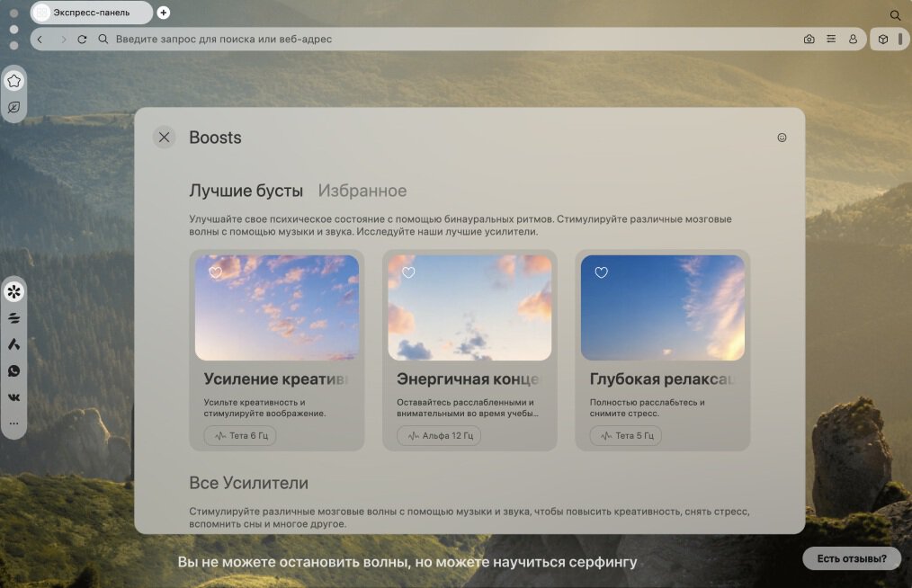This screenshot has width=912, height=588.
Task: Click the Тета 5 Гц tag
Action: (626, 436)
